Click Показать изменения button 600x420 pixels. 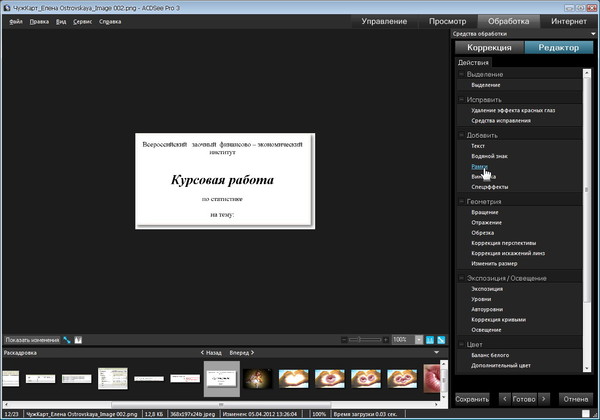point(32,340)
